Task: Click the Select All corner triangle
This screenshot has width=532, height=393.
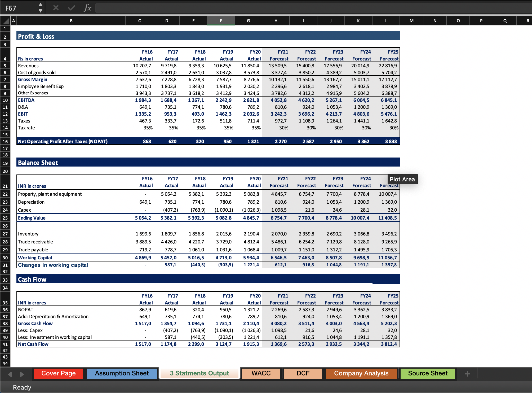Action: [x=5, y=21]
